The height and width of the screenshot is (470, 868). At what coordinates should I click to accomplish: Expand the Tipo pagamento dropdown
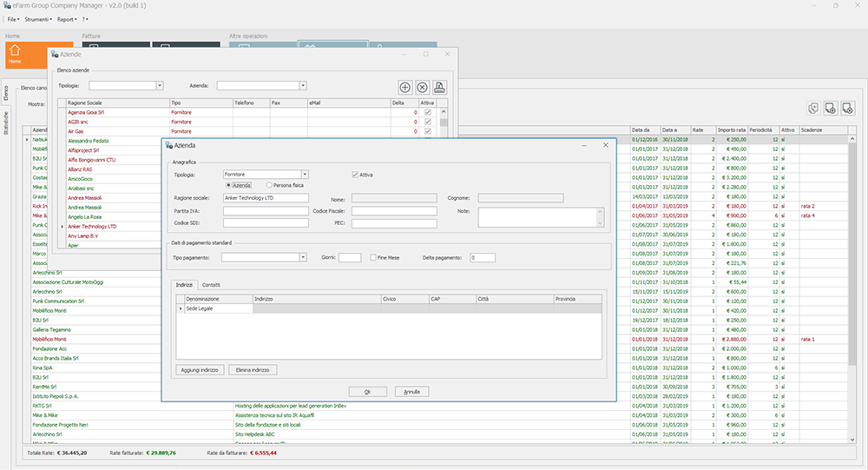(x=303, y=258)
